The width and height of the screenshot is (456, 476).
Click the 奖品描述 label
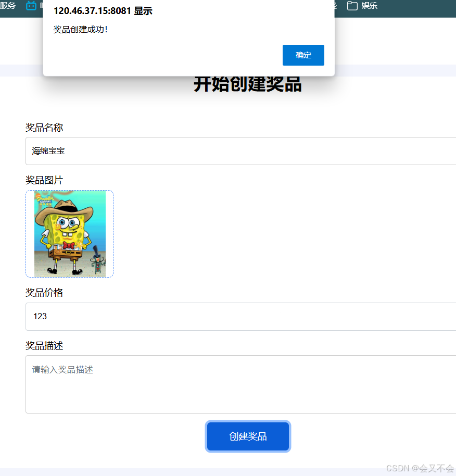click(44, 346)
